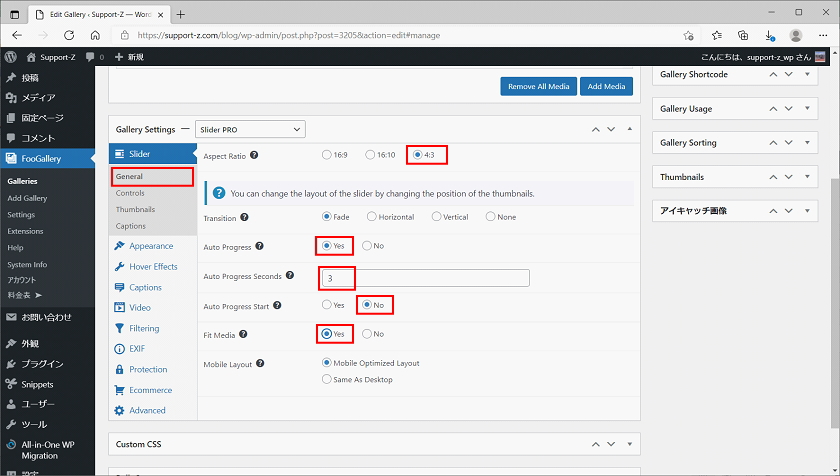Click the Add Media button

[x=607, y=87]
